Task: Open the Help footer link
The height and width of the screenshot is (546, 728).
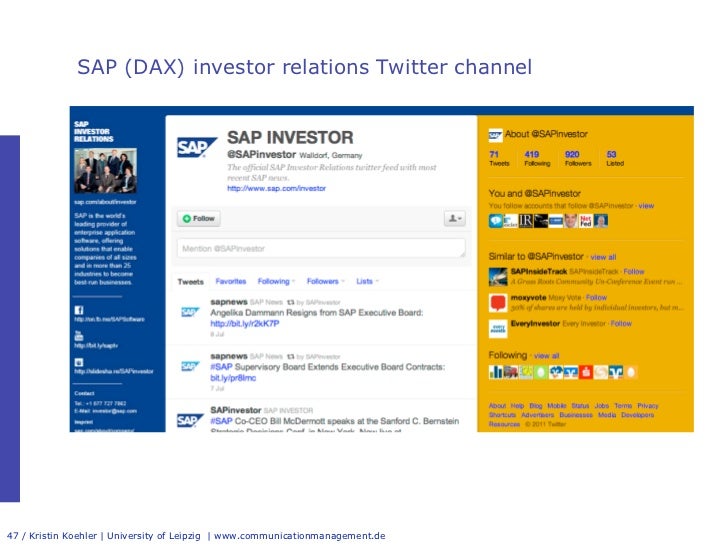Action: coord(517,406)
